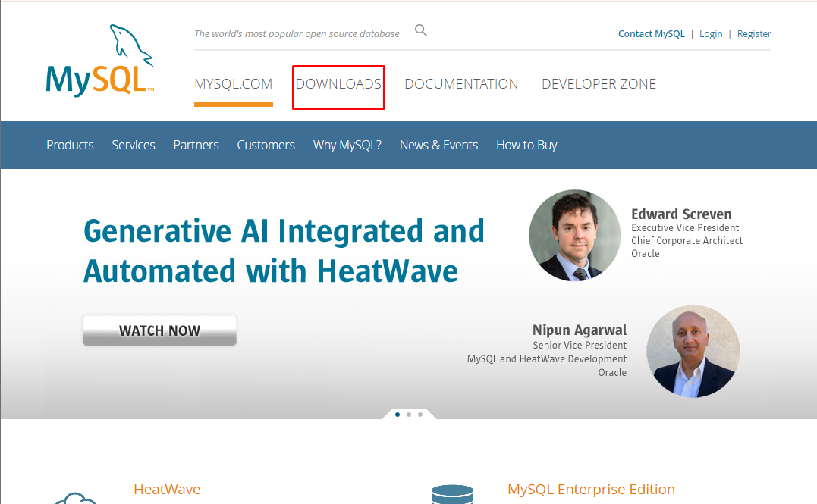Open MySQL Enterprise Edition link
The height and width of the screenshot is (504, 817).
point(592,490)
